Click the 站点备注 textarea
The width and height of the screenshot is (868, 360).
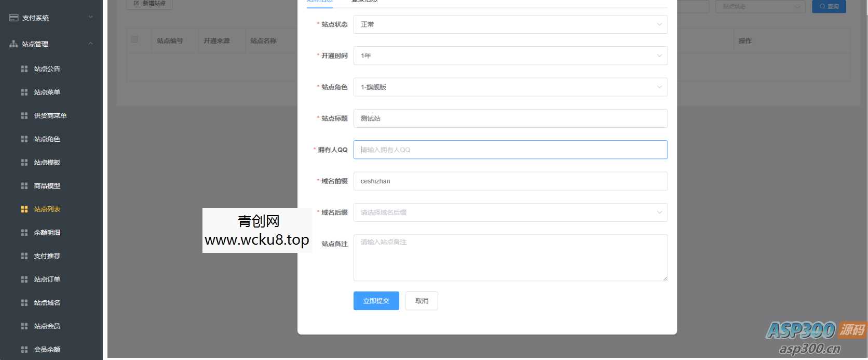pos(510,258)
